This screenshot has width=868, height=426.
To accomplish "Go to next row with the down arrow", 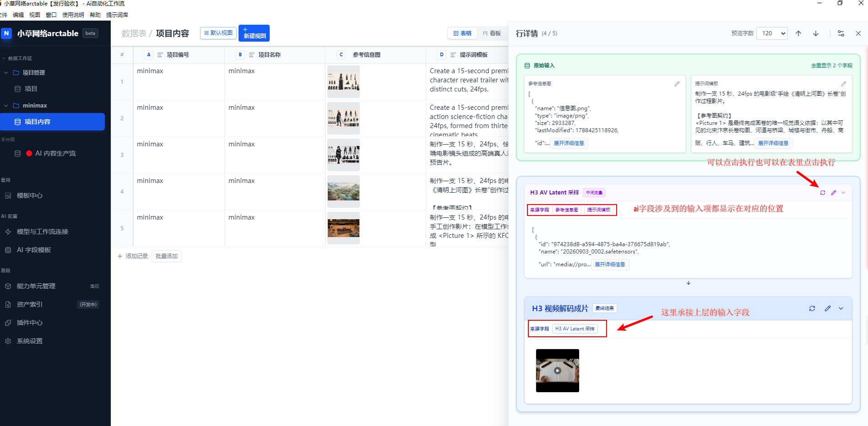I will point(816,33).
